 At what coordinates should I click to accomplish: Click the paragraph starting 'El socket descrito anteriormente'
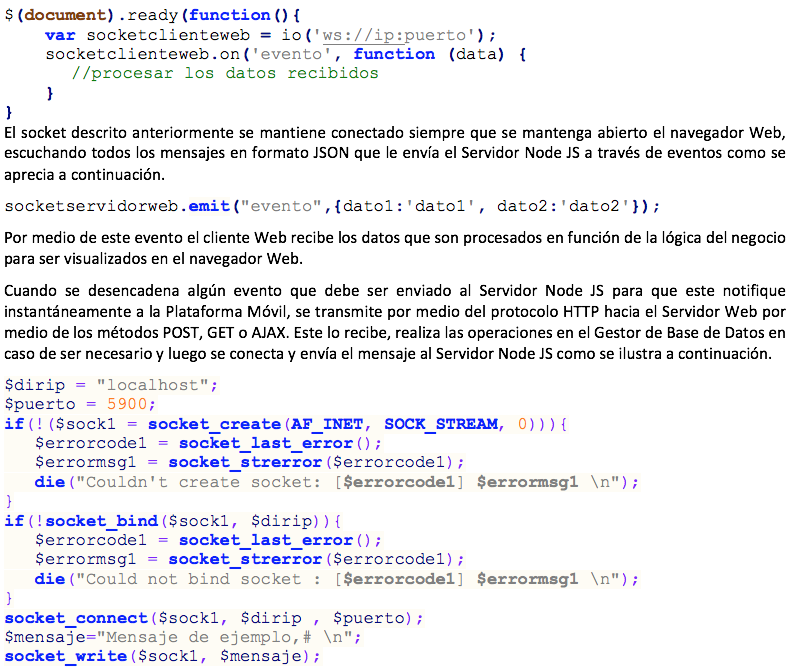pyautogui.click(x=394, y=154)
